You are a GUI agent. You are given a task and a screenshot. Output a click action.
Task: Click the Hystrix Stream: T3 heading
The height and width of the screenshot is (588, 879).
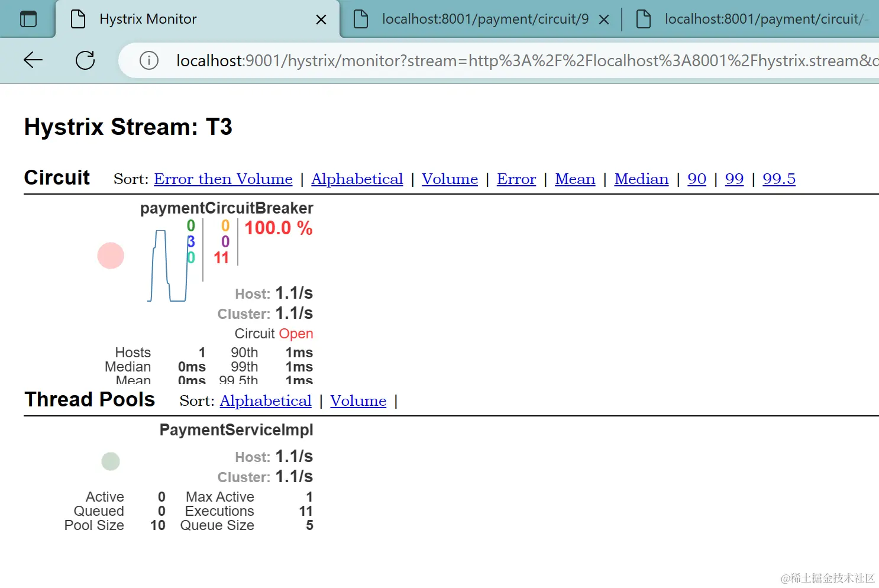[128, 127]
